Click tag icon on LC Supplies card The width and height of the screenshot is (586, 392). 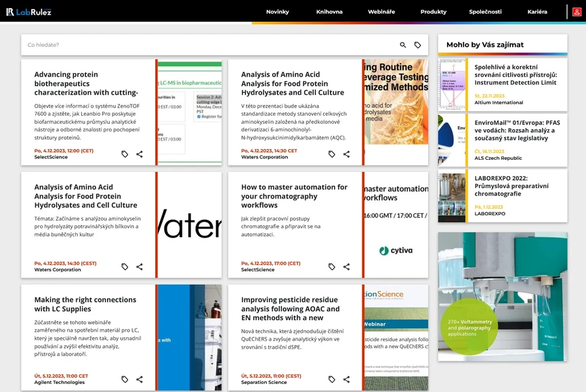125,379
